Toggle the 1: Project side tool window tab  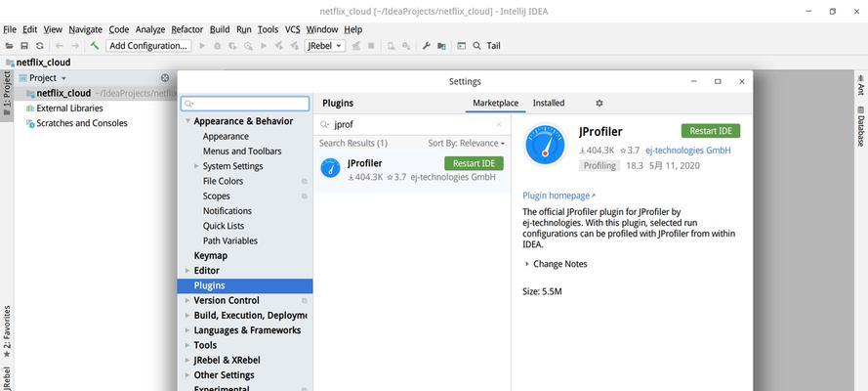(x=7, y=94)
